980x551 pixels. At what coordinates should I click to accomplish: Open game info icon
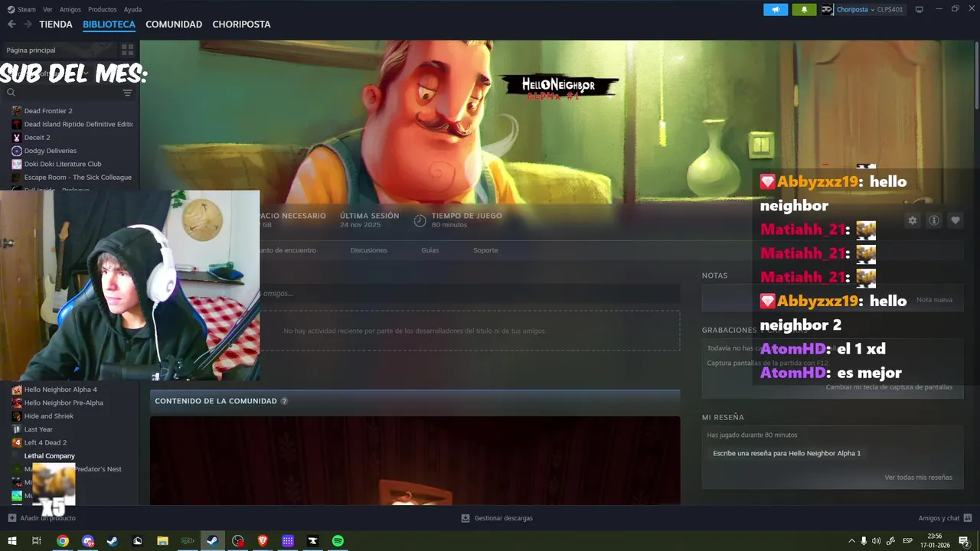[934, 220]
